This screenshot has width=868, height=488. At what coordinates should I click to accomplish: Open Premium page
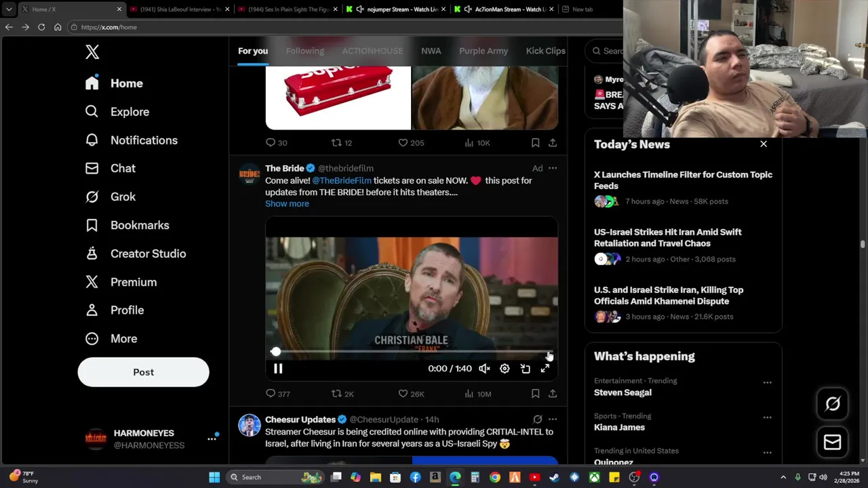(x=120, y=282)
